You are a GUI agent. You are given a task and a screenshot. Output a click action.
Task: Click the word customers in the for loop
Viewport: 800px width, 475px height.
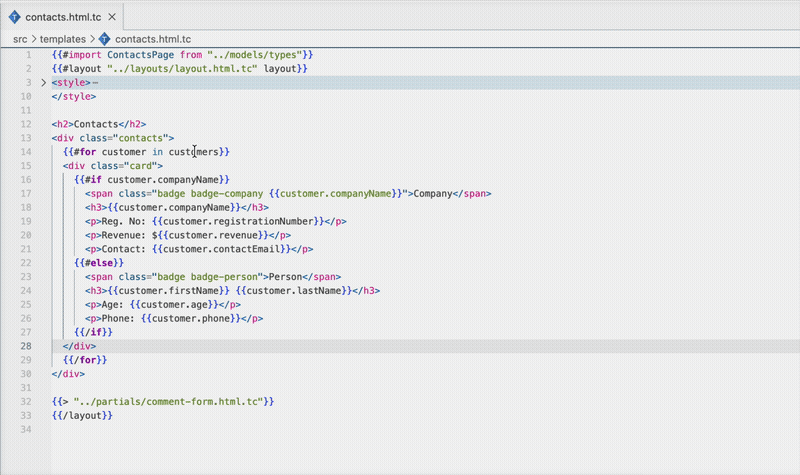coord(193,152)
